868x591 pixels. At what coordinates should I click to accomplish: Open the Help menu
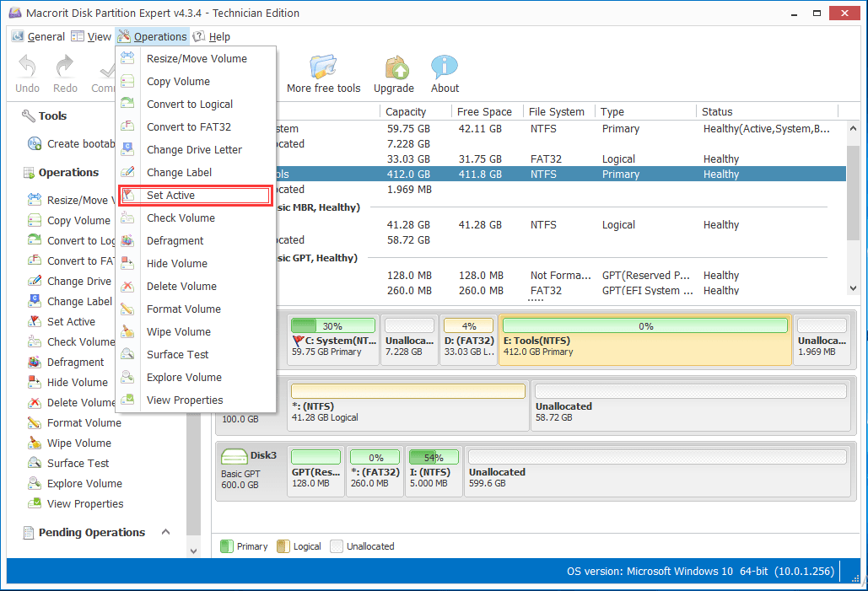tap(212, 36)
